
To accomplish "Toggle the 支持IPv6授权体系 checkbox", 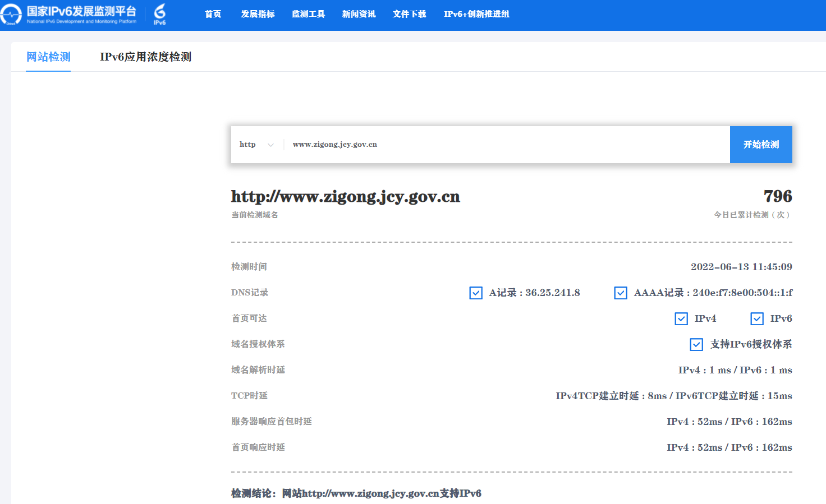I will [696, 344].
